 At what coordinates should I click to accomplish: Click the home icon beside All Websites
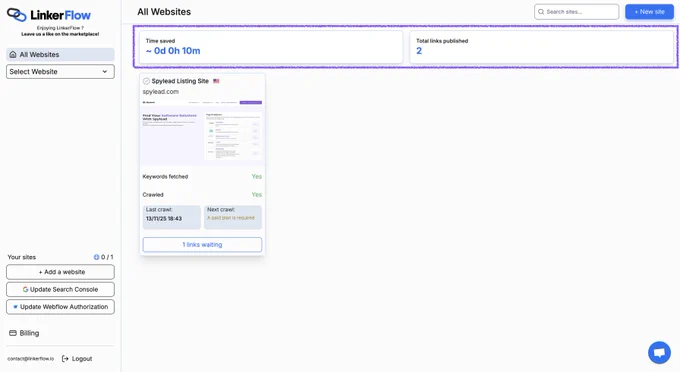point(13,54)
